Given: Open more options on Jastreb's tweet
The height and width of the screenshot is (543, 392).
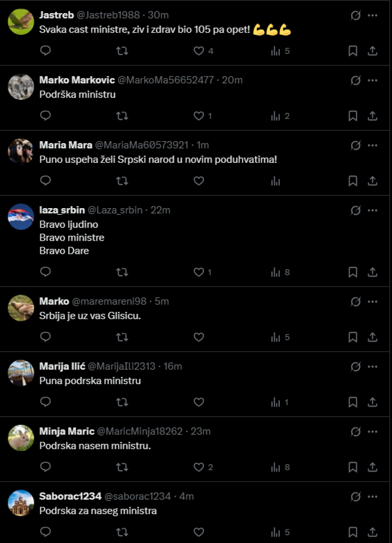Looking at the screenshot, I should 373,15.
